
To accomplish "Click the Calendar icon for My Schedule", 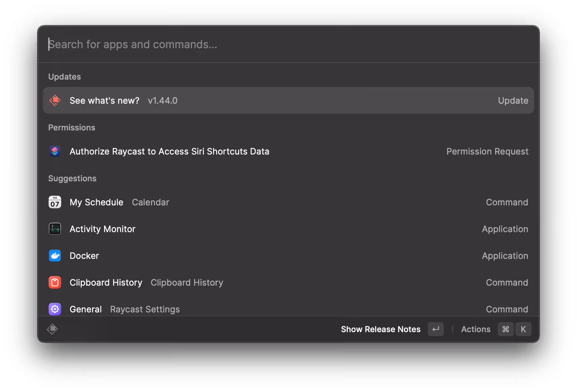I will 55,202.
